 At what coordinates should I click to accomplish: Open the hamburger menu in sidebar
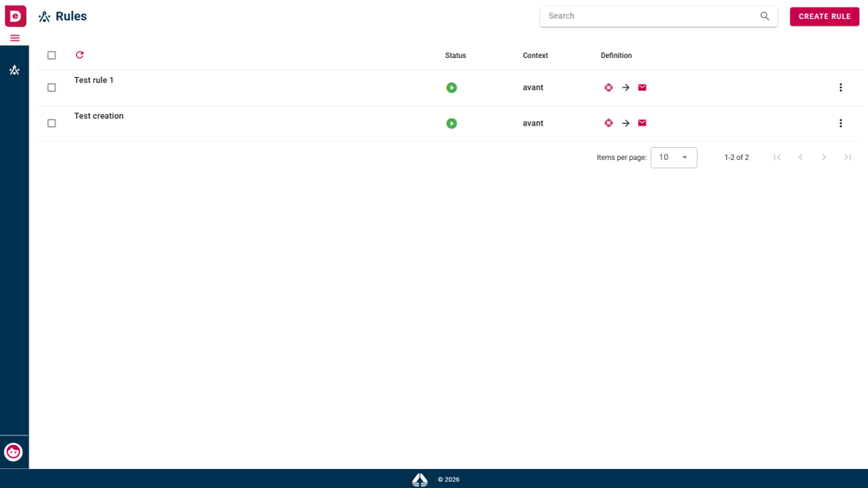click(15, 38)
